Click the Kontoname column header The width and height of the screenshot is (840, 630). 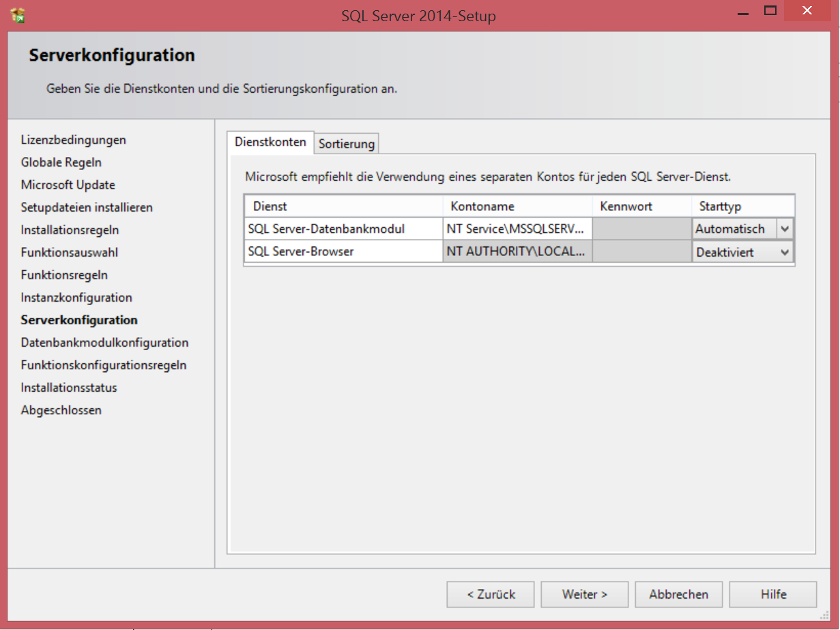(x=517, y=206)
